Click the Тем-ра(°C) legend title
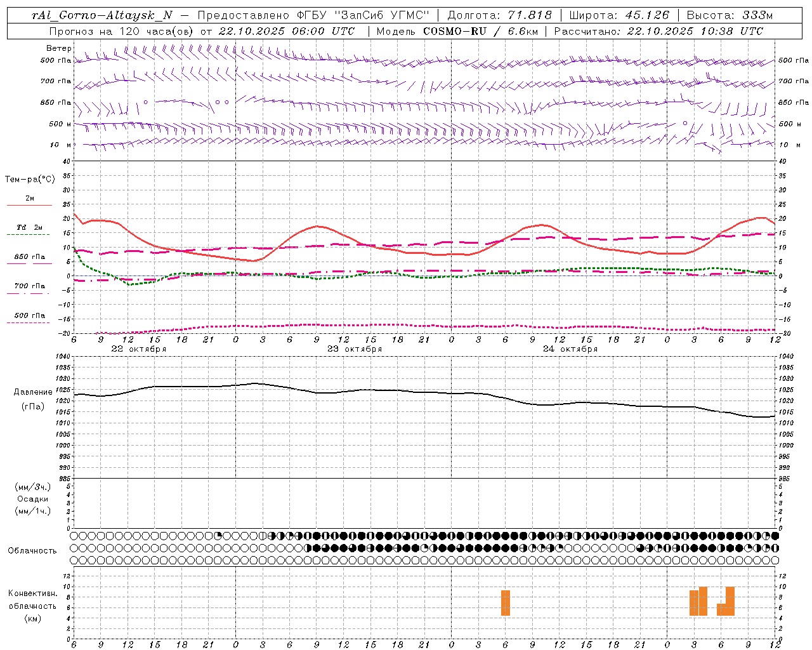Image resolution: width=812 pixels, height=650 pixels. click(x=30, y=180)
